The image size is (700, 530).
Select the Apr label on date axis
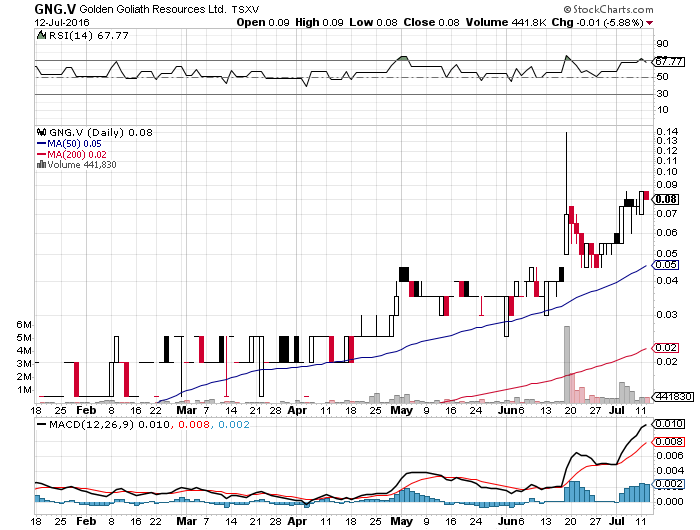297,410
